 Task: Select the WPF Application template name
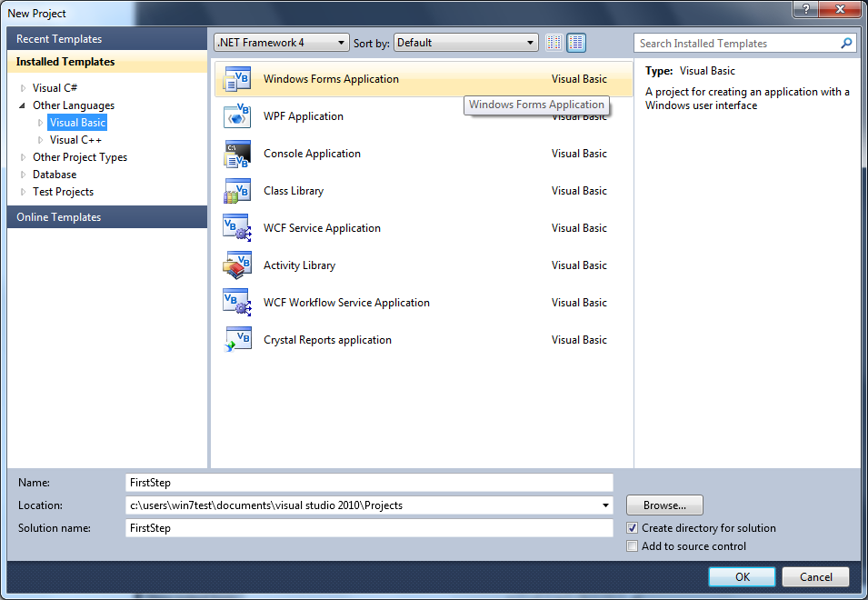(304, 116)
